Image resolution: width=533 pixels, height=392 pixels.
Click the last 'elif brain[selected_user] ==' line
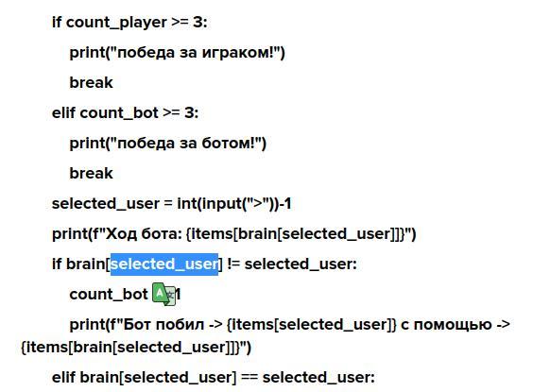click(x=214, y=378)
